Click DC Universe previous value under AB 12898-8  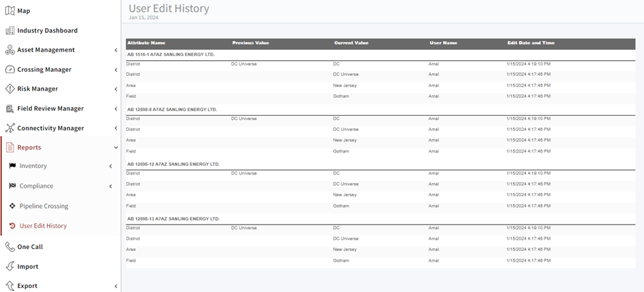244,118
